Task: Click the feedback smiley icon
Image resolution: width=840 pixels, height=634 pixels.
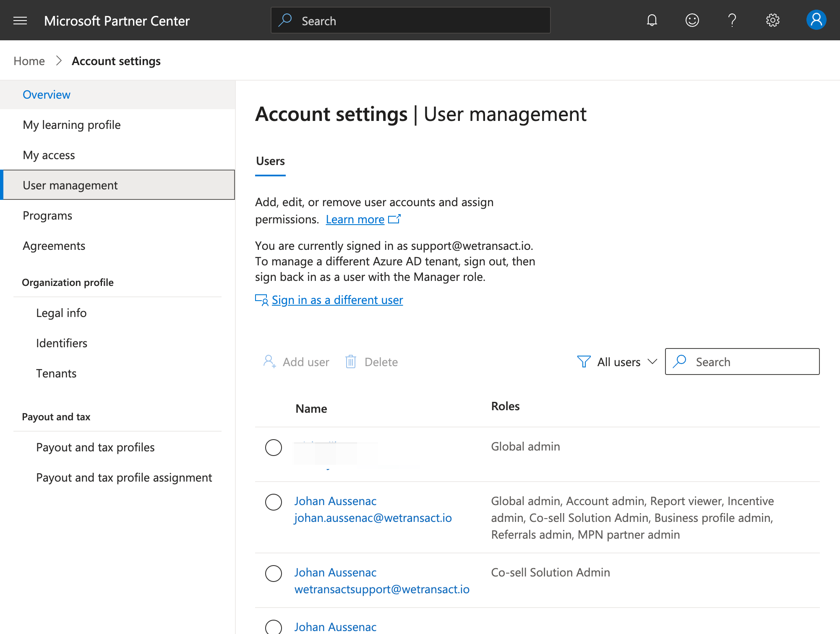Action: tap(692, 20)
